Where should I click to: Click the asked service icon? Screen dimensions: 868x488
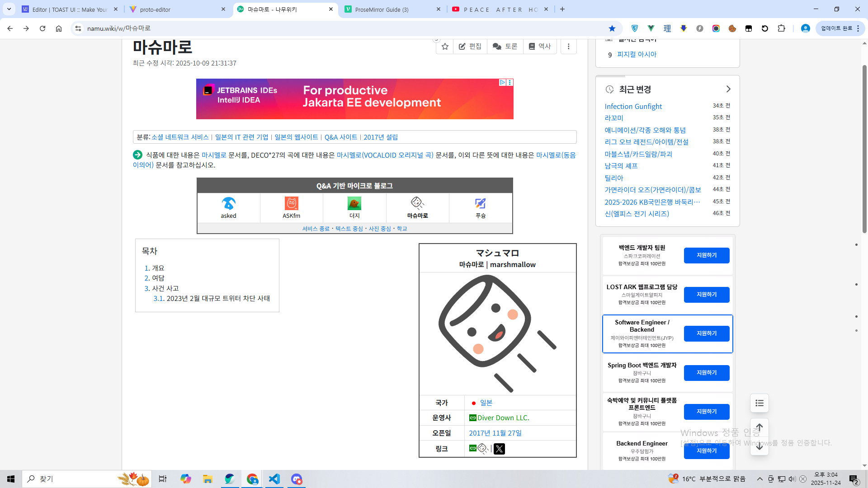tap(228, 204)
